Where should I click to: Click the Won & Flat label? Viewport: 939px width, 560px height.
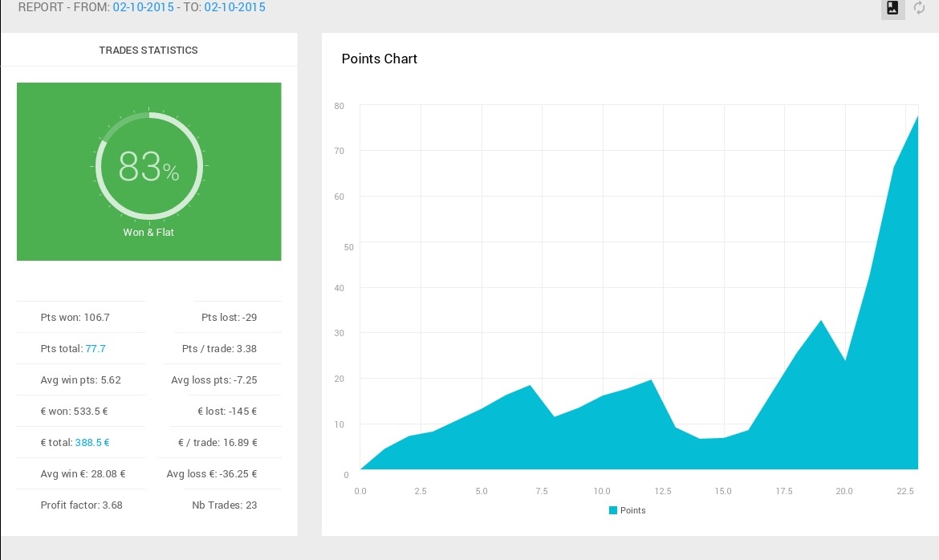click(x=148, y=233)
